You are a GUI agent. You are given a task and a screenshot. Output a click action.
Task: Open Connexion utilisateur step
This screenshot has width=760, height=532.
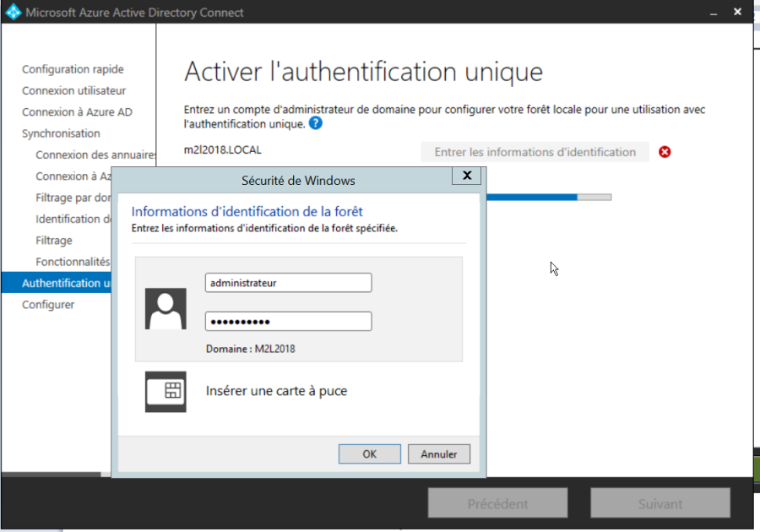click(x=73, y=90)
